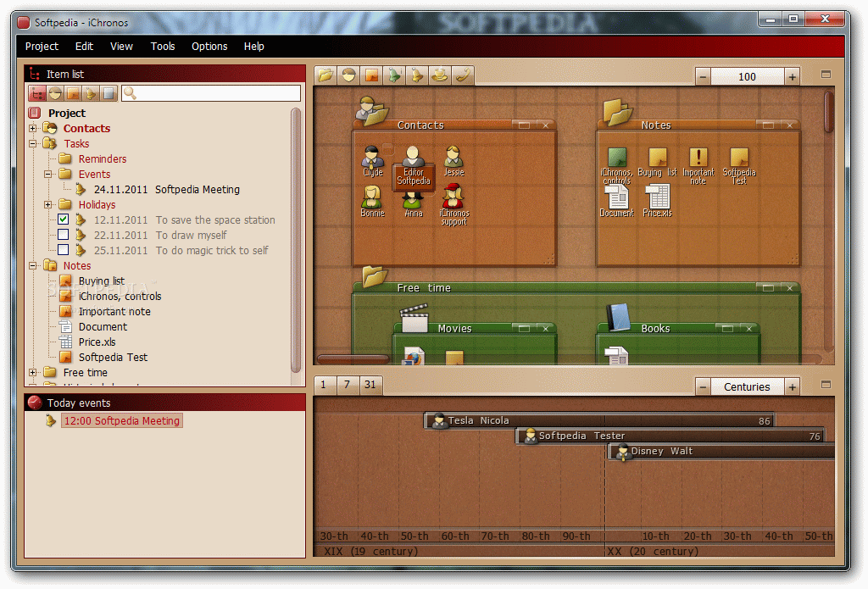Open the Edit menu

[84, 47]
